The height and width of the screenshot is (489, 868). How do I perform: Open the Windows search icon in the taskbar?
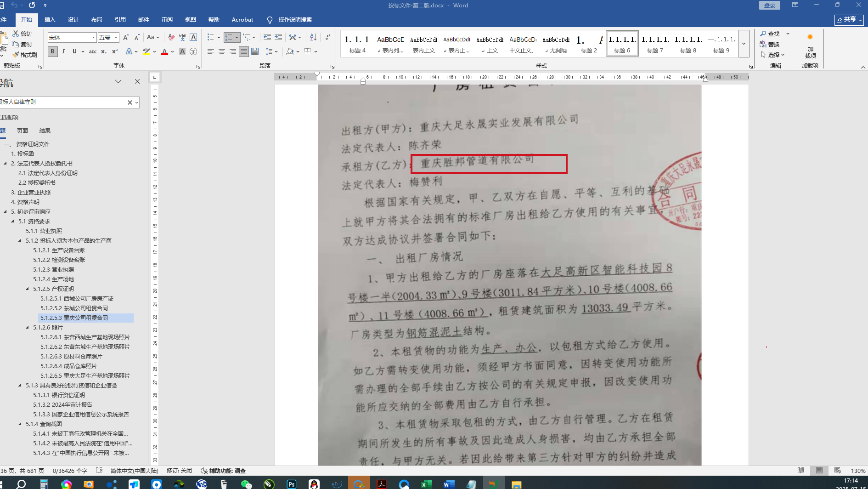click(21, 484)
